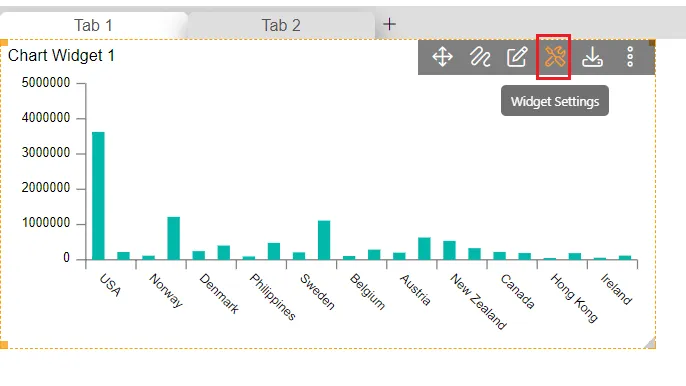Click the edit pencil icon

(517, 57)
